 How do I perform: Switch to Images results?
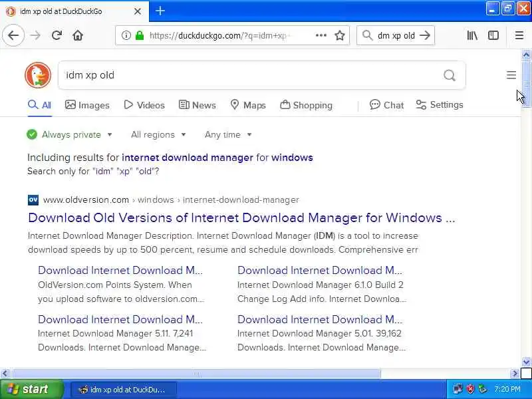point(87,105)
